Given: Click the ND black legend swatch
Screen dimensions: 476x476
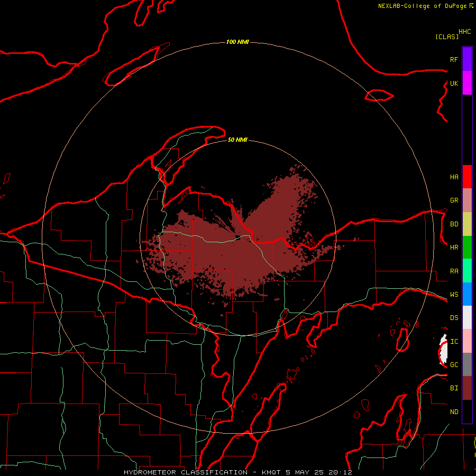Looking at the screenshot, I should (467, 411).
